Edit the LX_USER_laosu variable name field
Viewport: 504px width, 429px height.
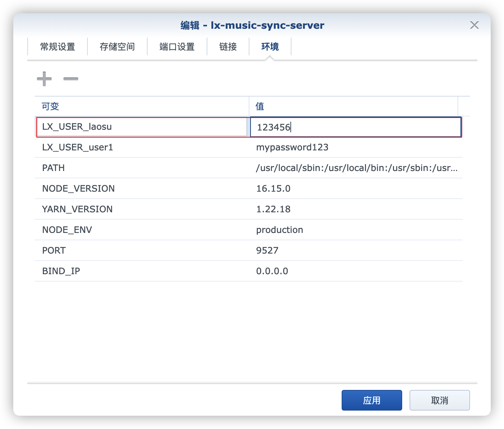(x=142, y=127)
